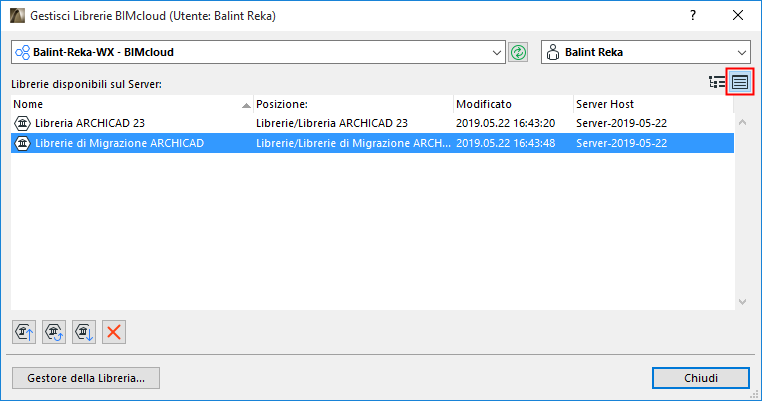Click the red delete library icon
762x401 pixels.
[114, 332]
